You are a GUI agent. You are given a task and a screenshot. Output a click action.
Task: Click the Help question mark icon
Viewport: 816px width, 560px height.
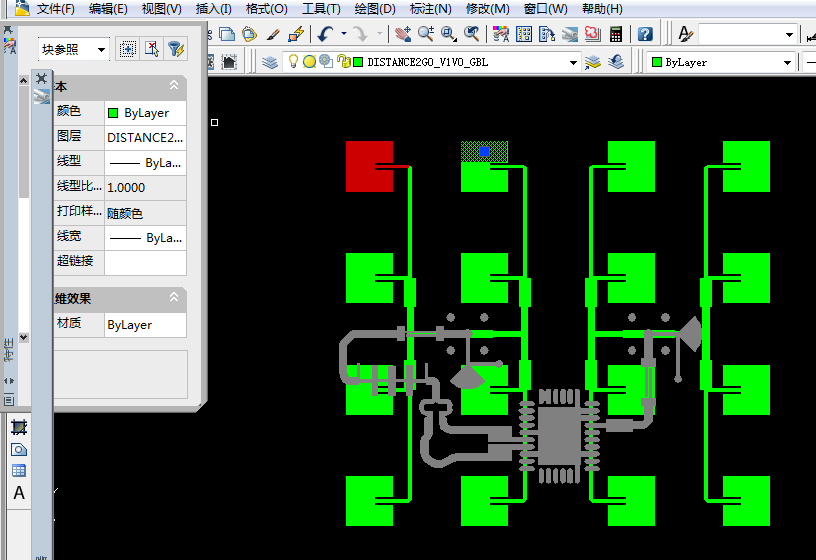point(645,34)
